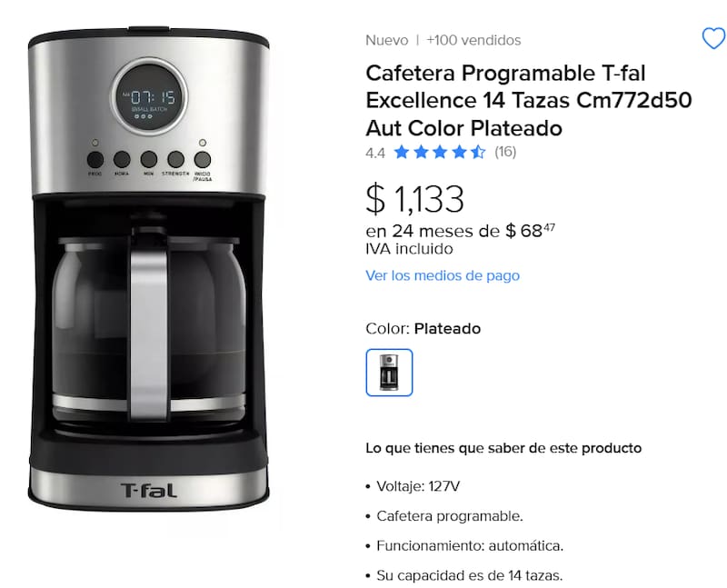Click the +100 vendidos label
This screenshot has height=588, width=727.
[x=473, y=40]
